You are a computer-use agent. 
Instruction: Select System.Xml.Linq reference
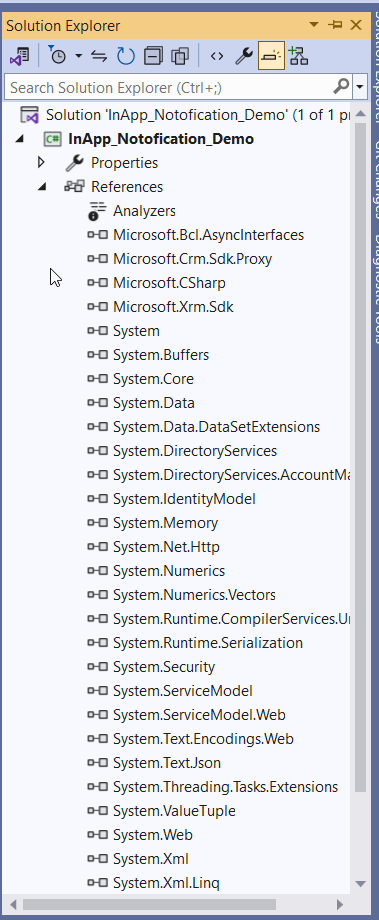coord(166,883)
